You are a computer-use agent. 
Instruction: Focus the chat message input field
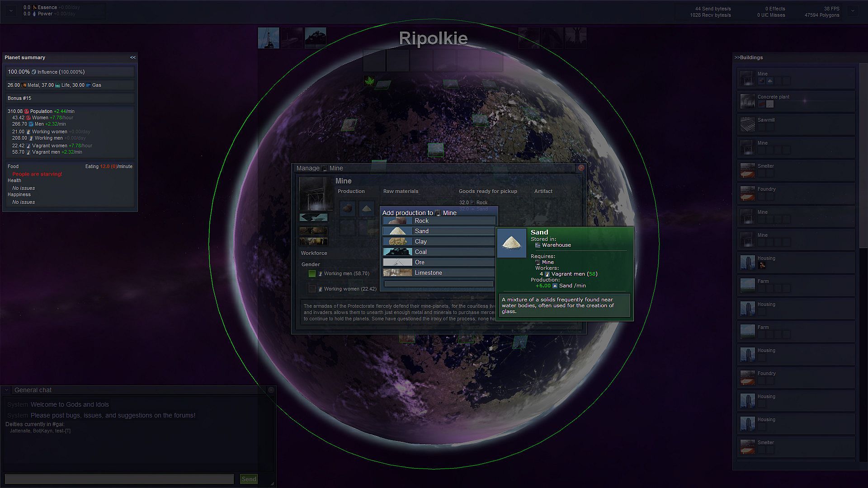(119, 479)
